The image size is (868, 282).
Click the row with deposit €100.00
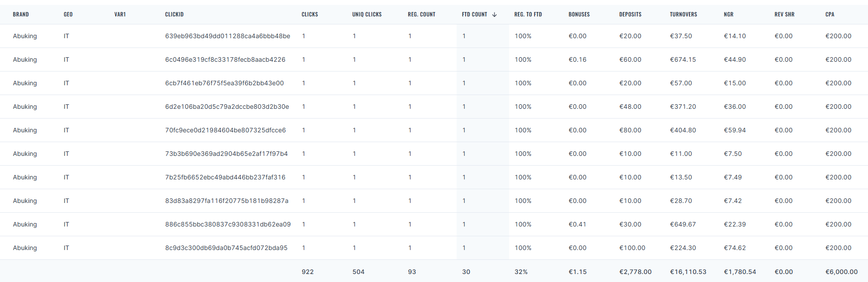click(434, 248)
